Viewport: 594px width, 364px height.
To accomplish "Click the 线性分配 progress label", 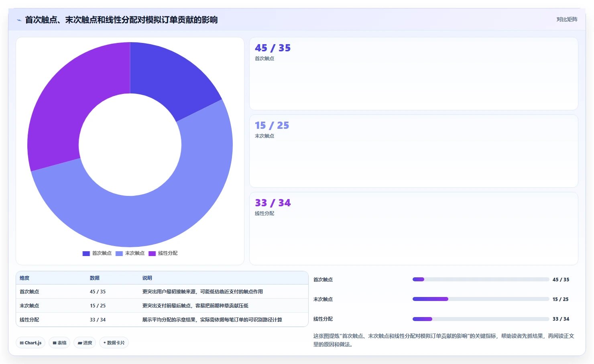I will pyautogui.click(x=323, y=319).
